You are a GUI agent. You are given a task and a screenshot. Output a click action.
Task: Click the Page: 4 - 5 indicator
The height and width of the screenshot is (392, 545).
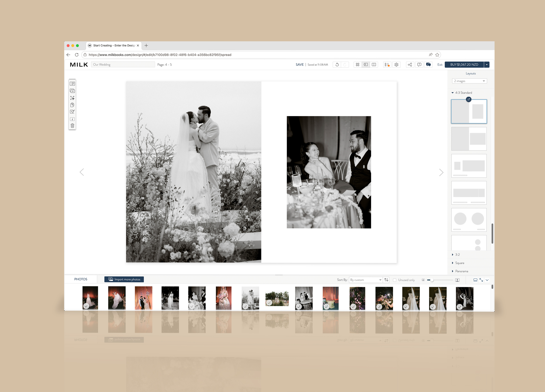[x=165, y=65]
